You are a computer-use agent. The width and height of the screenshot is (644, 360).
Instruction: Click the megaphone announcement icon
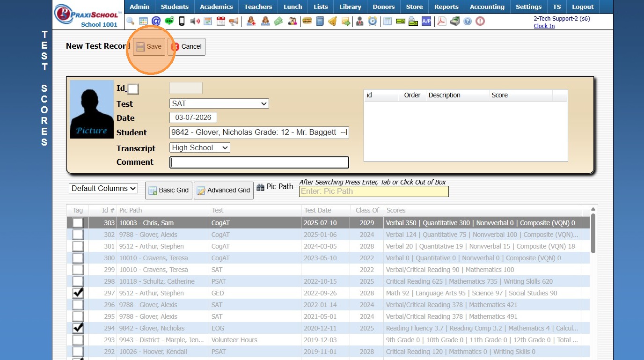click(234, 21)
